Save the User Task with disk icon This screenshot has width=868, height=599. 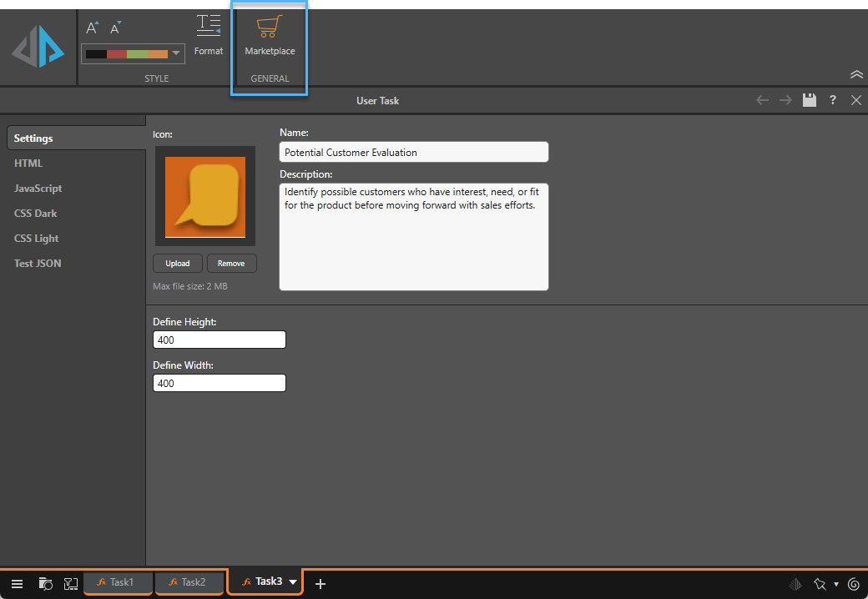point(809,100)
